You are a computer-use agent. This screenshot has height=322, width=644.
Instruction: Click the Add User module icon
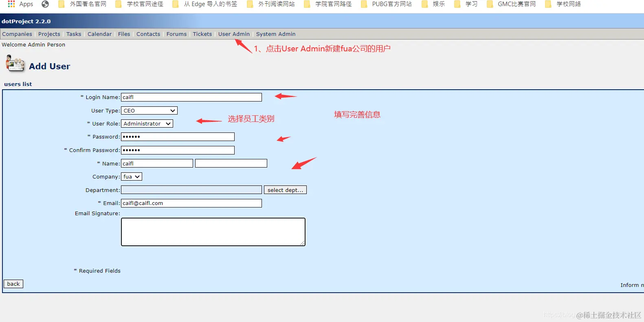coord(15,64)
